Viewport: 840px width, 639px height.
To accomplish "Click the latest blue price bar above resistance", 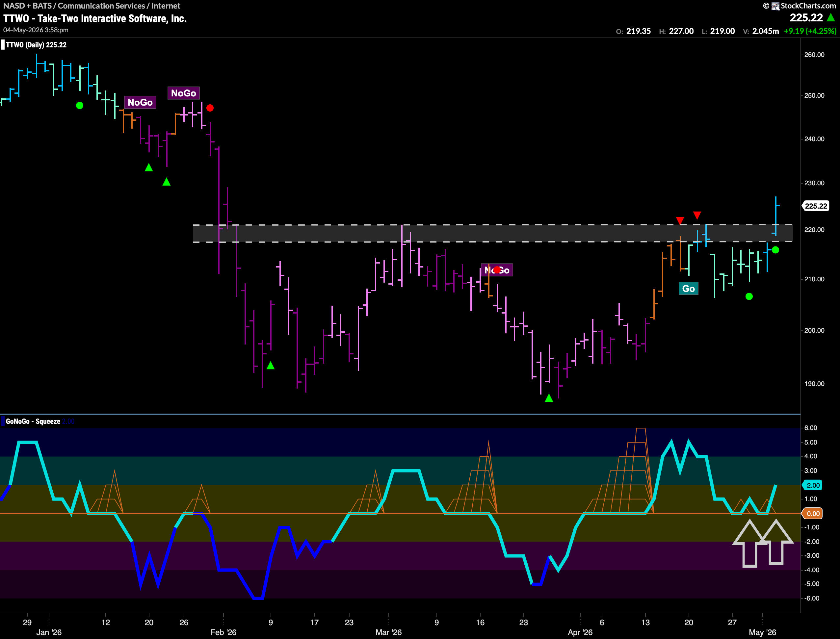I will point(776,216).
